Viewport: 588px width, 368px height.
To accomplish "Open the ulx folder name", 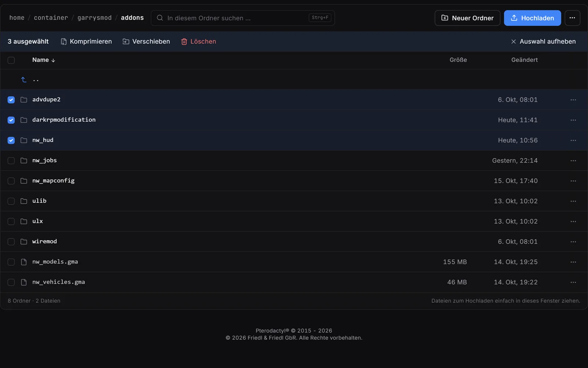I will point(37,221).
